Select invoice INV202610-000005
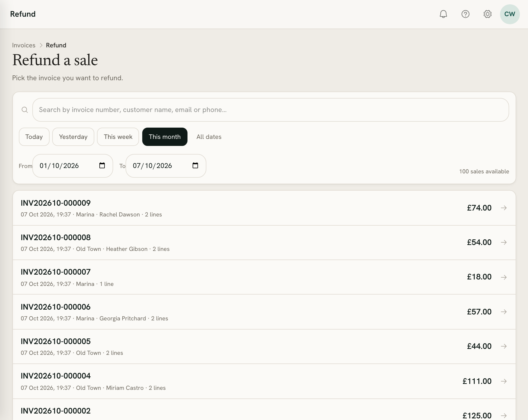 (x=264, y=346)
